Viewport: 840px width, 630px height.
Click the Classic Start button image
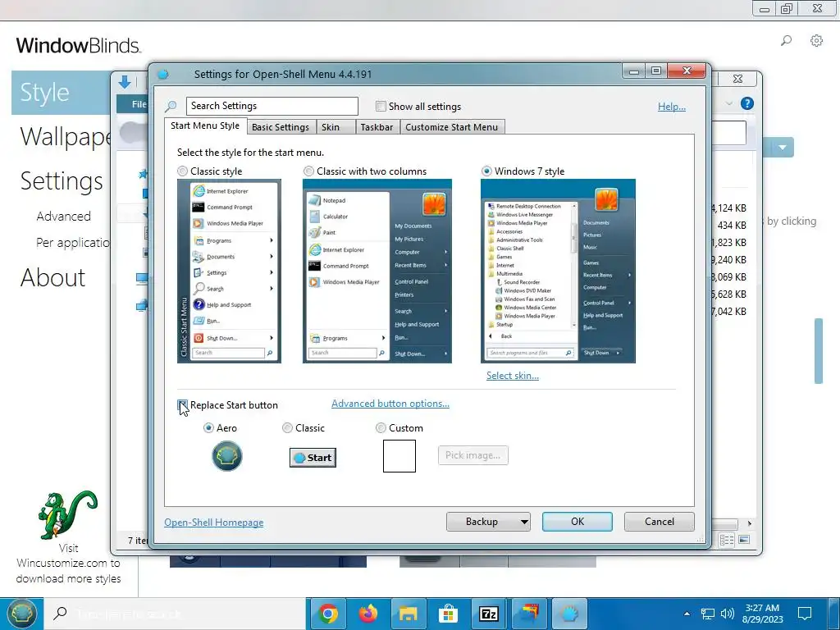(313, 458)
